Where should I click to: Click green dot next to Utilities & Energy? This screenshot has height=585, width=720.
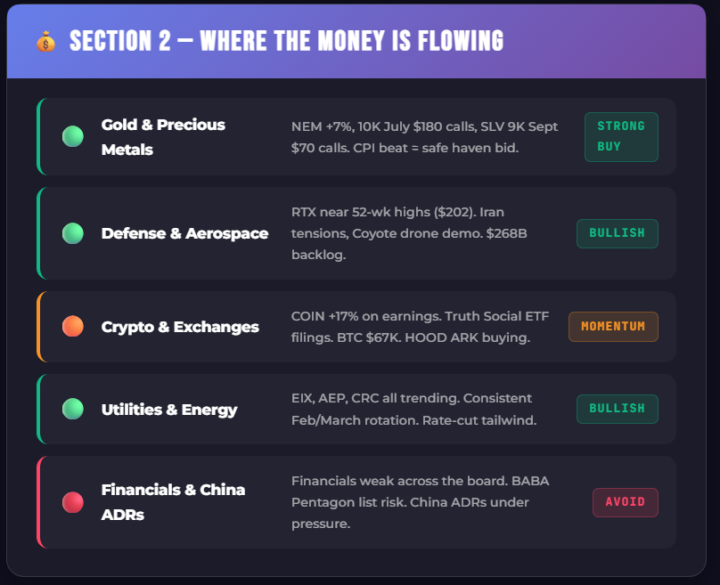click(x=73, y=409)
